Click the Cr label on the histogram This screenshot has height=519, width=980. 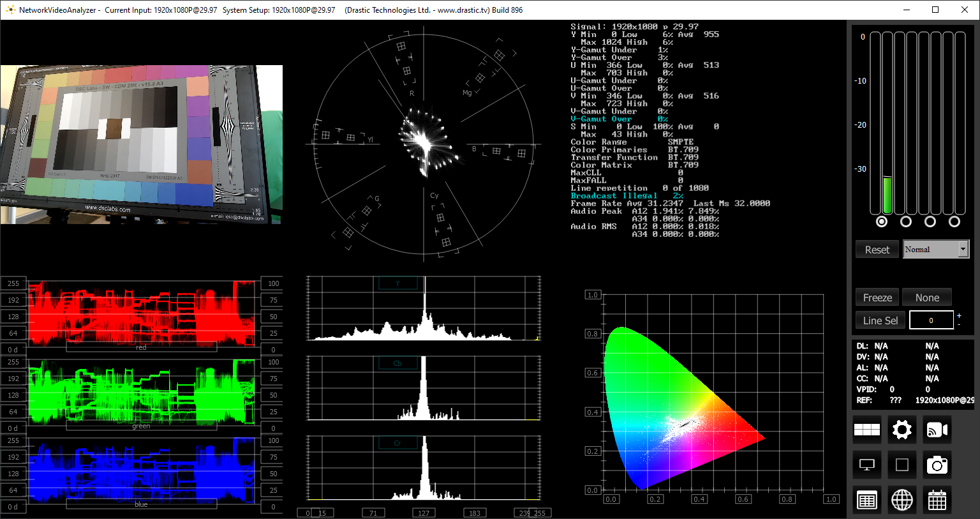[x=397, y=443]
